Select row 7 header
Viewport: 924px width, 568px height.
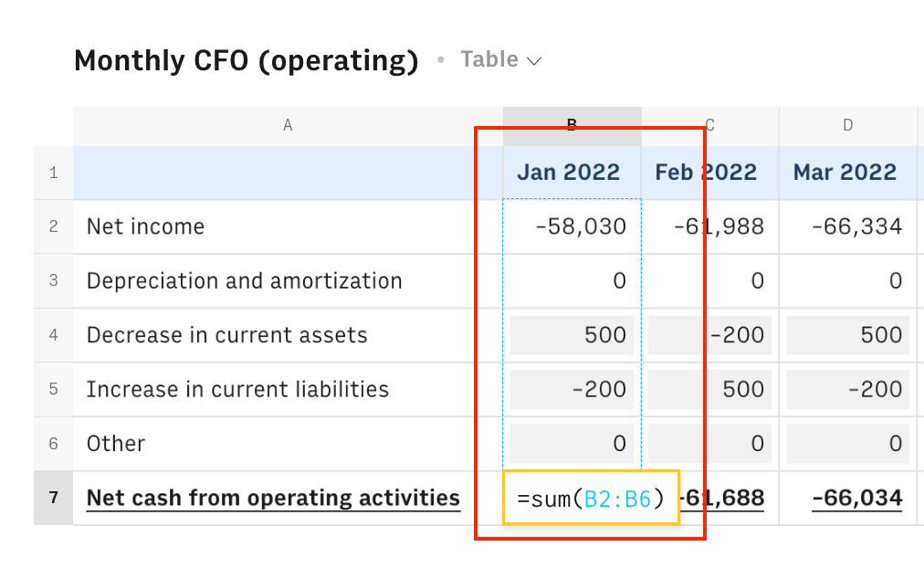click(x=53, y=498)
